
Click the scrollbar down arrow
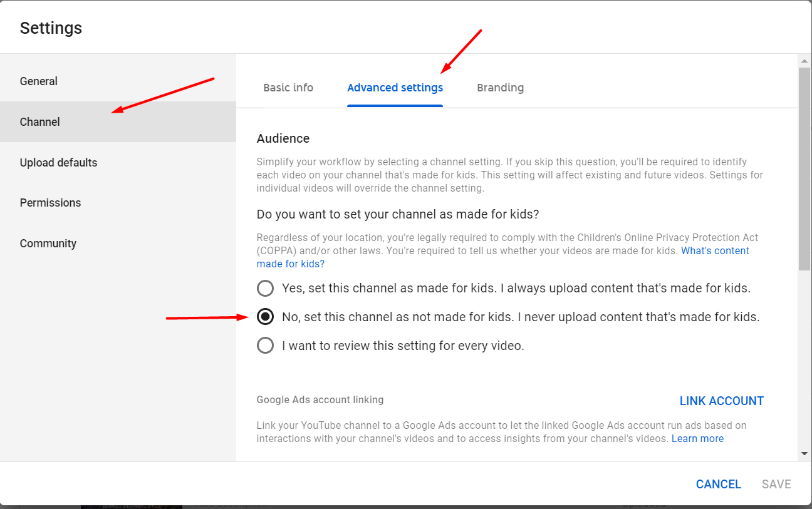click(x=804, y=454)
